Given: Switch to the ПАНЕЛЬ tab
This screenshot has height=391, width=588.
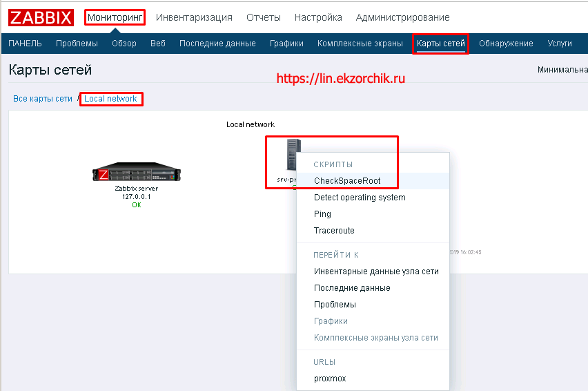Looking at the screenshot, I should [x=25, y=44].
